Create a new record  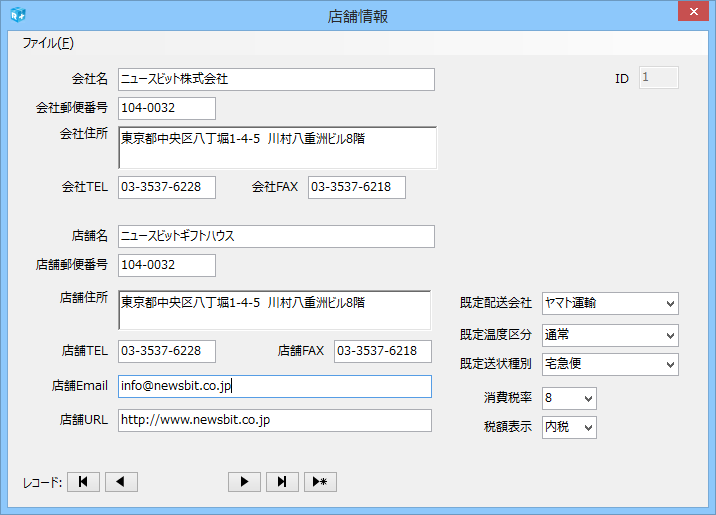pyautogui.click(x=320, y=482)
